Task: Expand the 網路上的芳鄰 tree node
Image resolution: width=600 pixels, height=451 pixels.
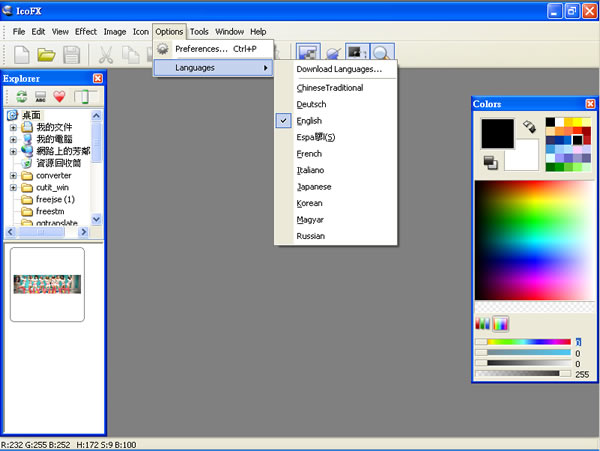Action: [x=13, y=151]
